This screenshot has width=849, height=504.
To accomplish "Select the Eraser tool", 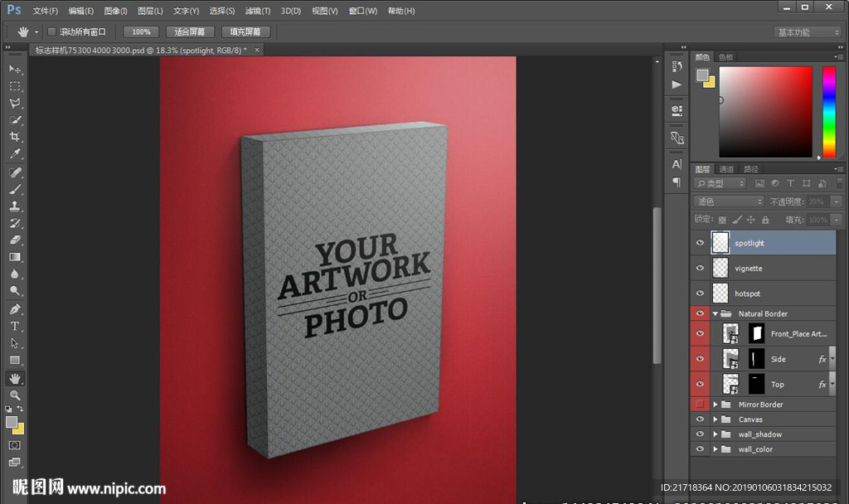I will coord(15,240).
